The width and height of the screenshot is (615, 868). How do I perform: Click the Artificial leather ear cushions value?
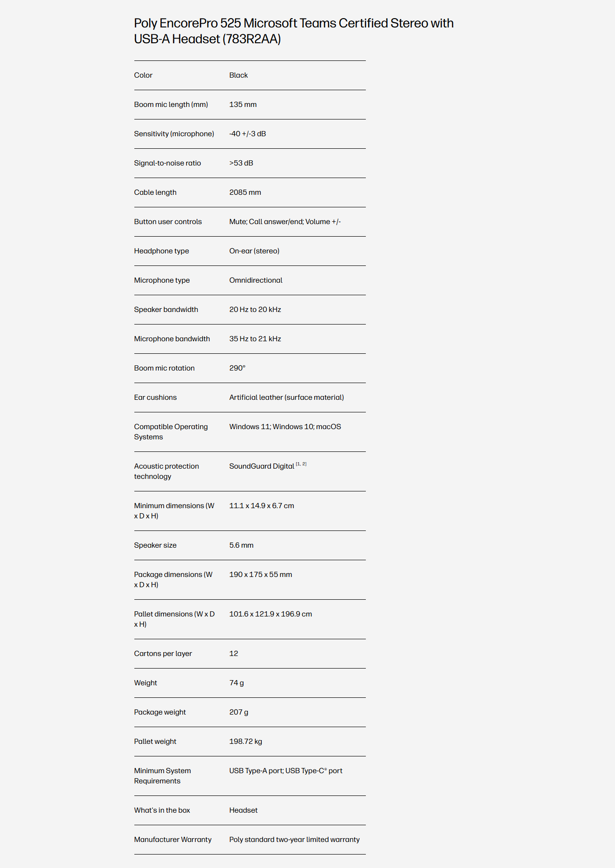point(286,398)
